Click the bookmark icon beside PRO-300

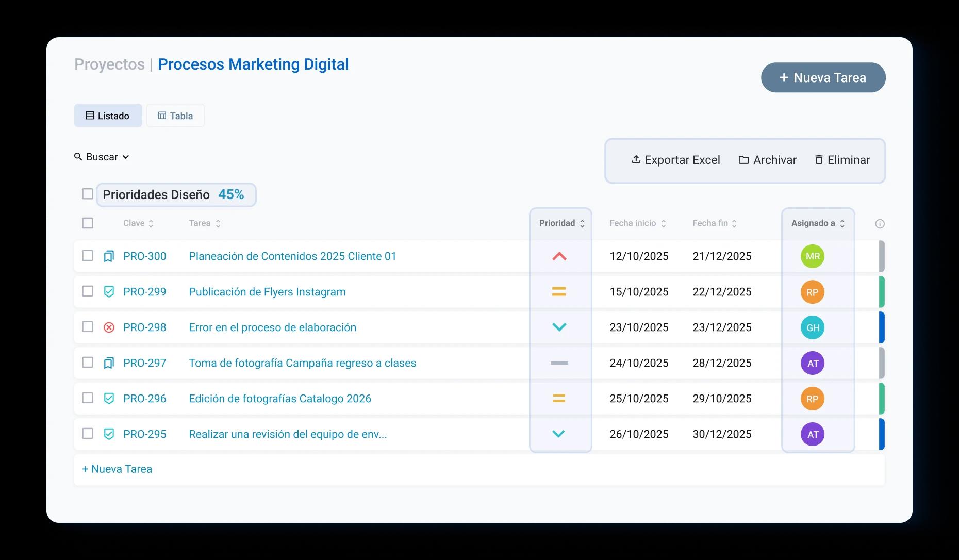pos(108,256)
